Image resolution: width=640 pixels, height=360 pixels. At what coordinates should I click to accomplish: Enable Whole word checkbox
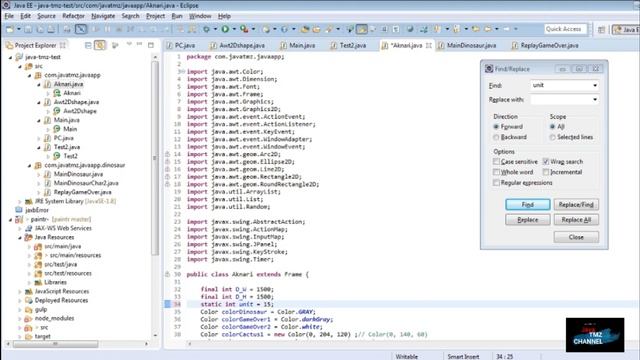pos(496,172)
